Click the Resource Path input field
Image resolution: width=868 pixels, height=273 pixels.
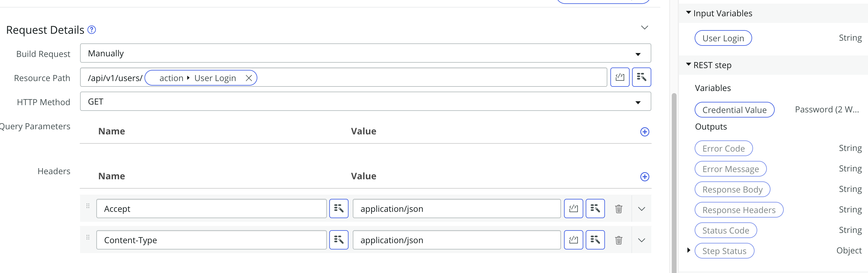343,78
